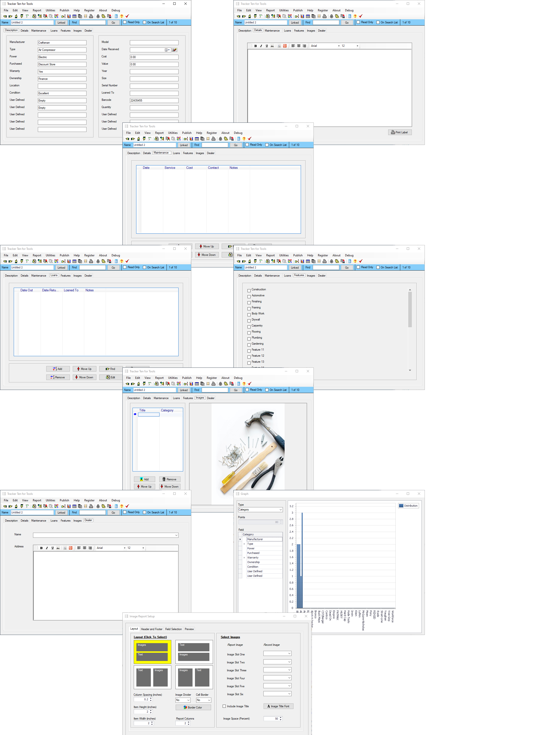
Task: Align text right in the Details window editor
Action: [304, 46]
